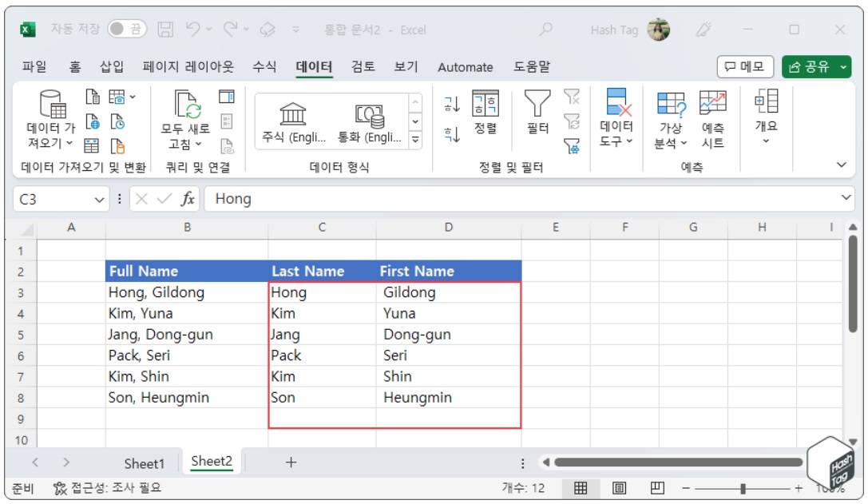Switch to the 페이지 레이아웃 tab
Image resolution: width=868 pixels, height=504 pixels.
pos(188,67)
